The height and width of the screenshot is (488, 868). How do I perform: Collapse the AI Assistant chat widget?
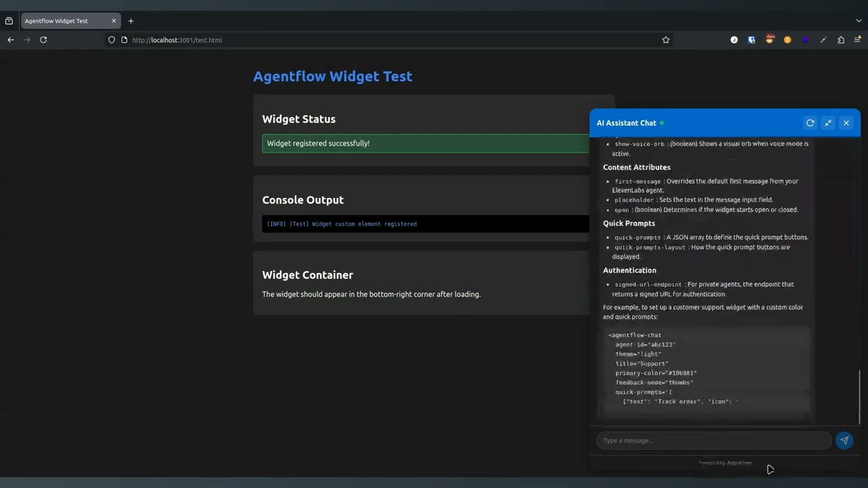(x=828, y=123)
